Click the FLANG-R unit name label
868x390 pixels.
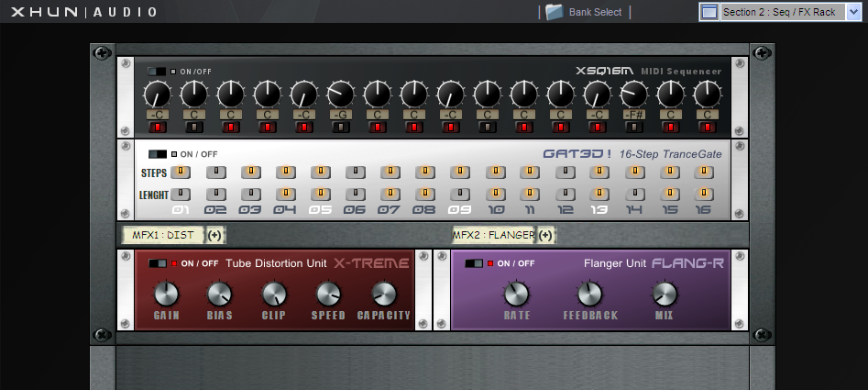click(687, 263)
